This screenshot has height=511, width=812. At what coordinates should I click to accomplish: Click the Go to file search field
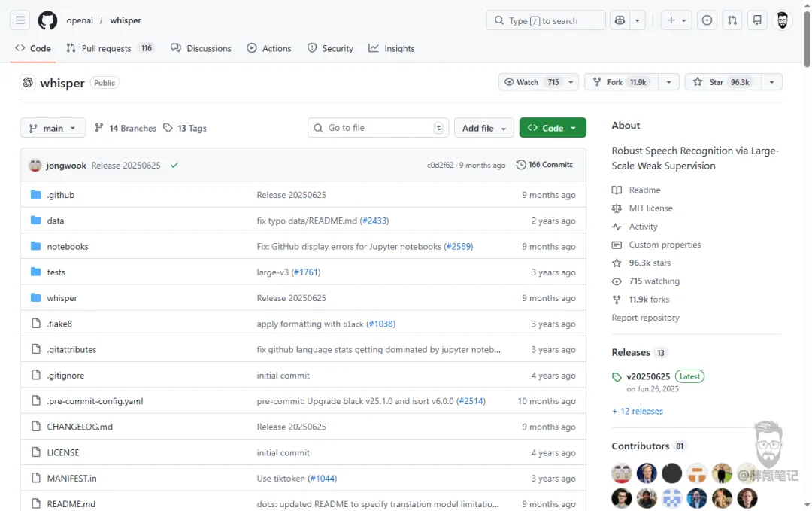[378, 128]
